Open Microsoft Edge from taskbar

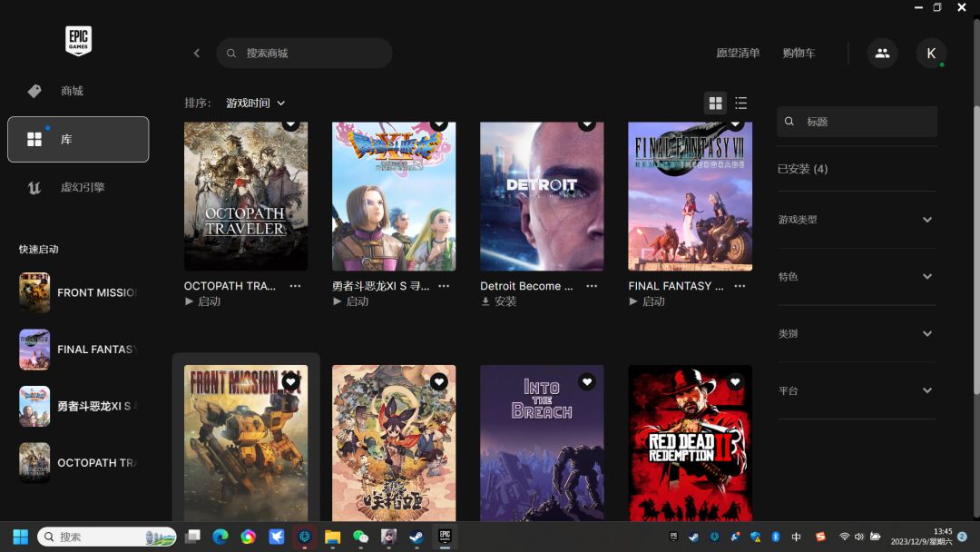[220, 537]
